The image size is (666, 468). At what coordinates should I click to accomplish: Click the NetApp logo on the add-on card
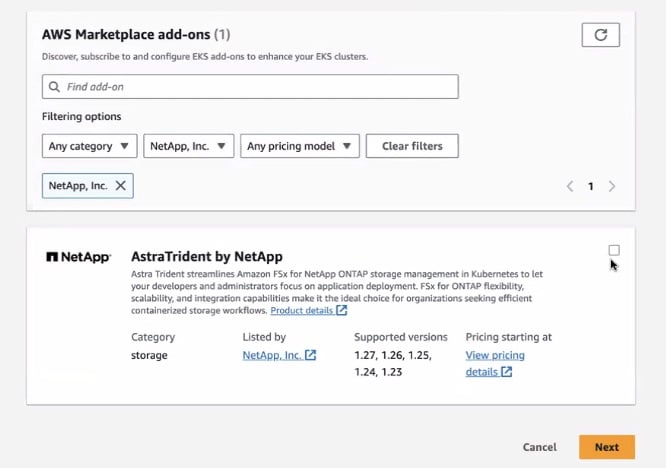coord(79,257)
